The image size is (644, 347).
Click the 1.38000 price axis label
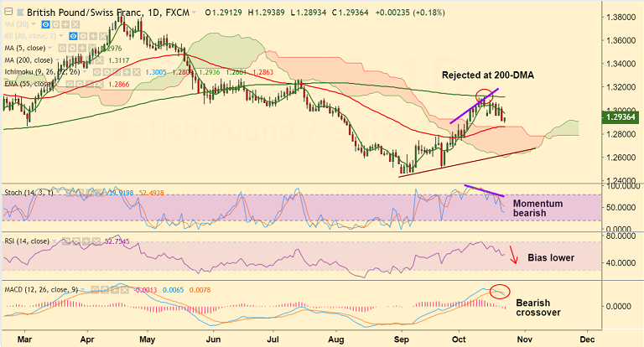pos(622,18)
